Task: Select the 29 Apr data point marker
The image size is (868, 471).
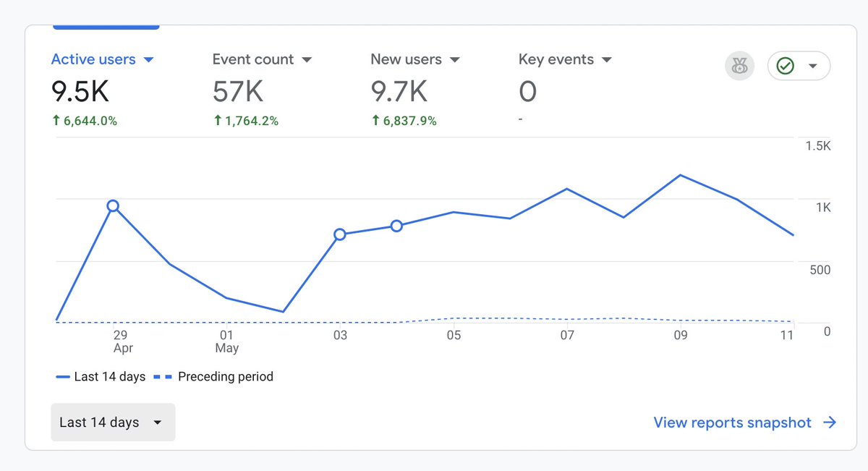Action: click(113, 206)
